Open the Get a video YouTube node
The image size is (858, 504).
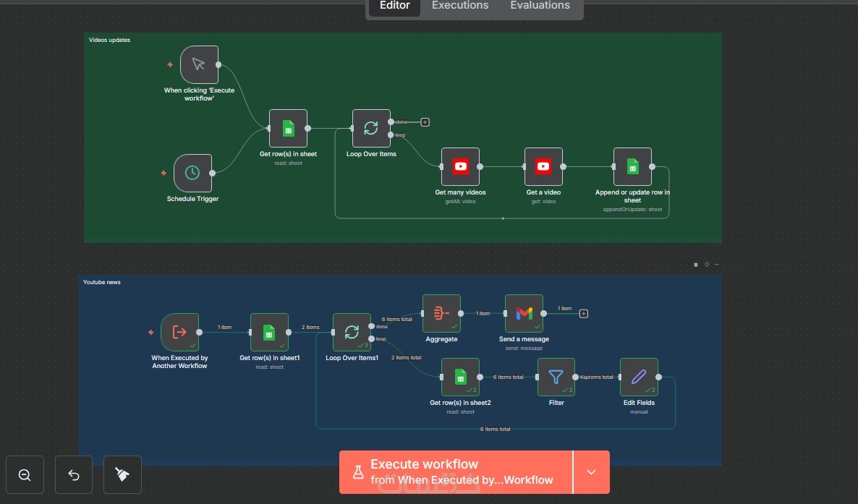(543, 166)
